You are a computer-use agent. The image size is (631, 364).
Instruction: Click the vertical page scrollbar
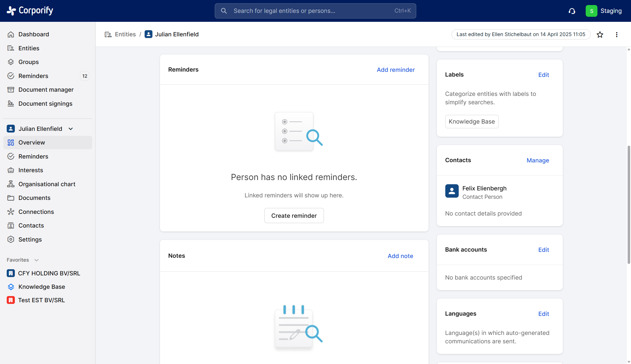pyautogui.click(x=628, y=204)
